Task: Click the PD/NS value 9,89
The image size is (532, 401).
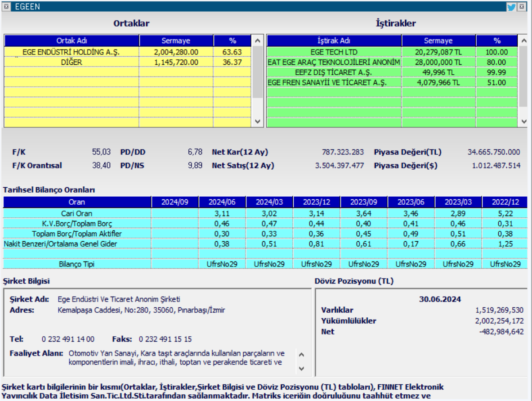Action: 195,165
